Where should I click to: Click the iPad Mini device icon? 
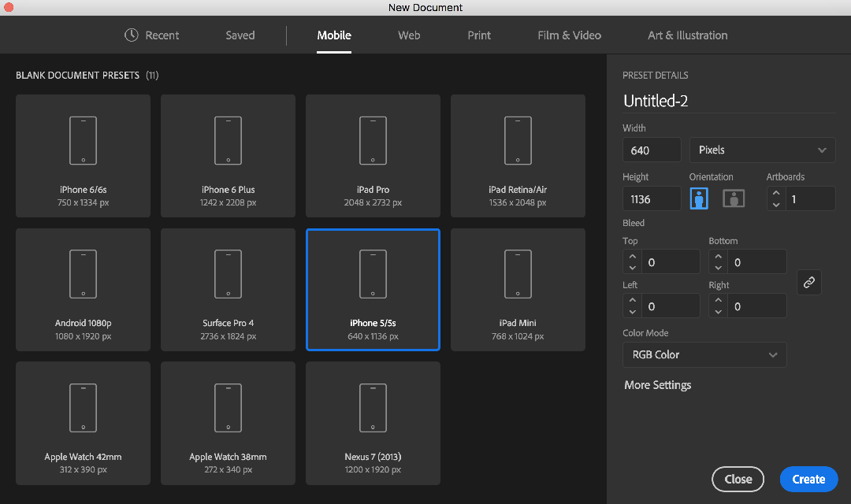tap(518, 274)
